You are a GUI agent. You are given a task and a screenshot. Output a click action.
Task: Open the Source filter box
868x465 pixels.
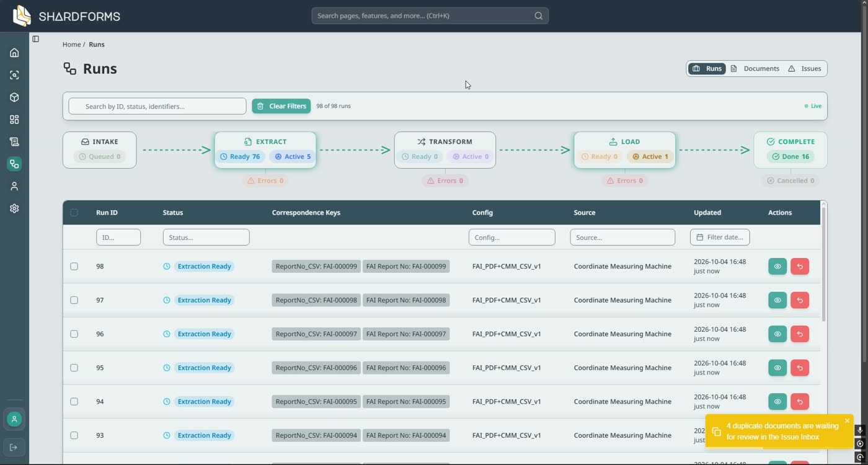[x=622, y=237]
